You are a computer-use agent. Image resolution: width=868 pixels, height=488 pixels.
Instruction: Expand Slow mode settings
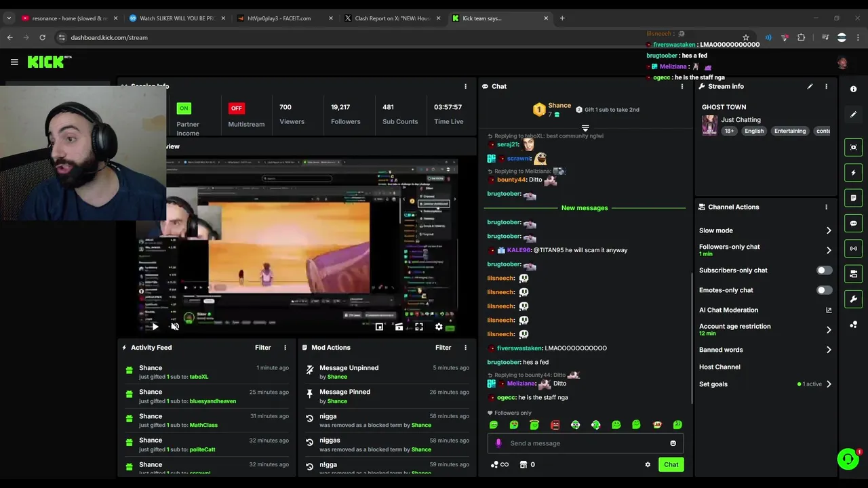(x=829, y=230)
